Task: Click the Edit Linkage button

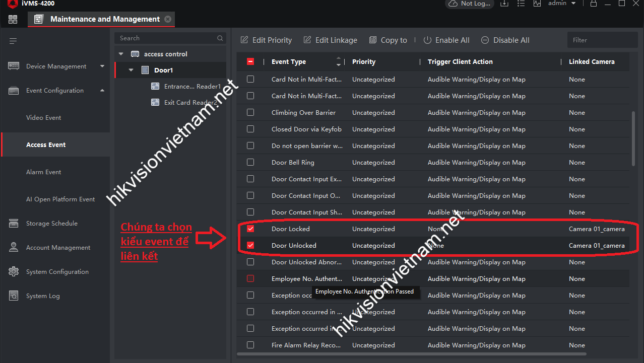Action: [x=330, y=40]
